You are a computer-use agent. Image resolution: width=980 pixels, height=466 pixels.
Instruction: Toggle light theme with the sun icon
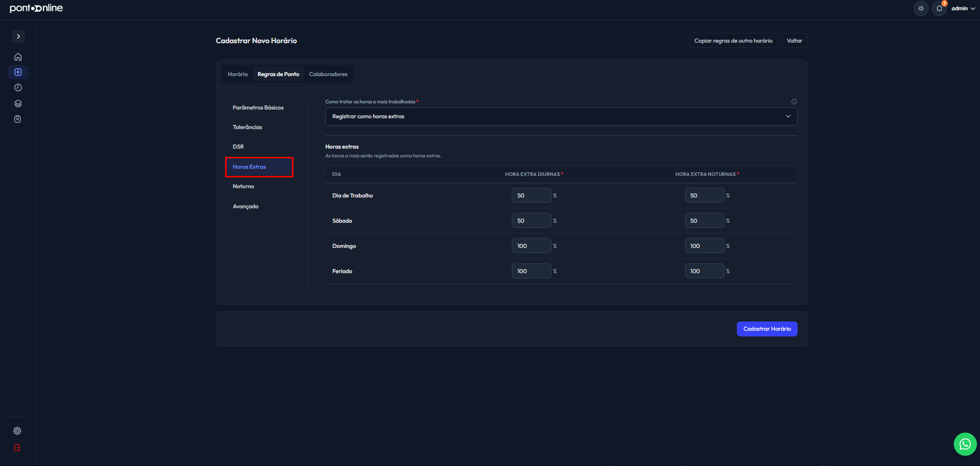[x=921, y=9]
